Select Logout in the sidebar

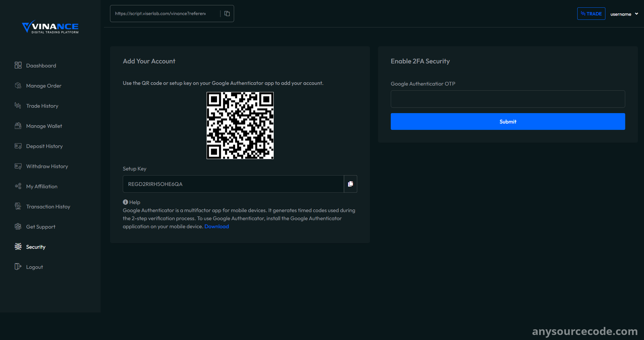[x=35, y=267]
